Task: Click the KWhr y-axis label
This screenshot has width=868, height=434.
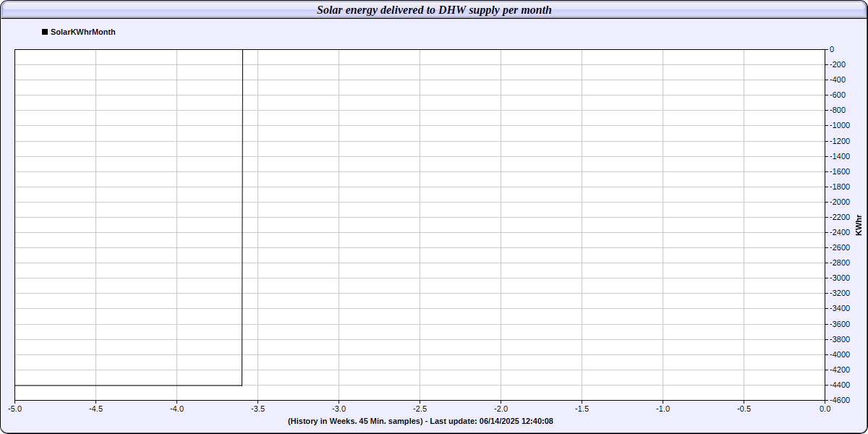Action: pos(859,225)
